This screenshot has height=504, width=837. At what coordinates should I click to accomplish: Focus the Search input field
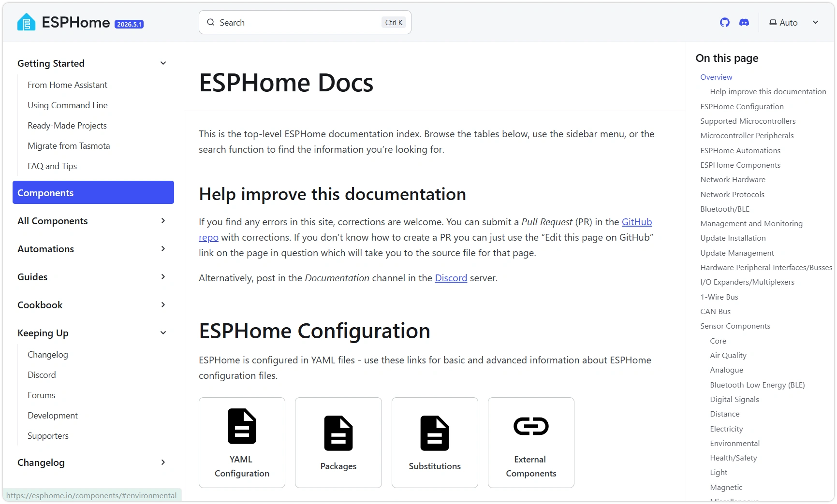point(305,22)
